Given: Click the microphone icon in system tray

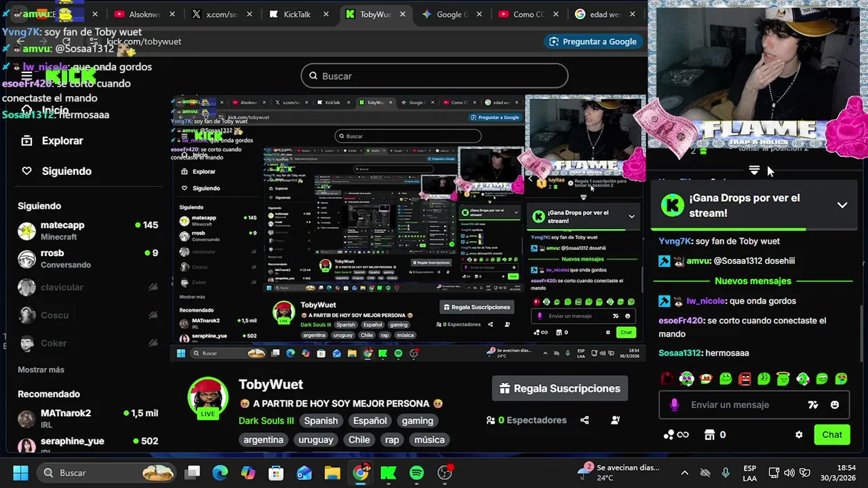Looking at the screenshot, I should coord(726,472).
